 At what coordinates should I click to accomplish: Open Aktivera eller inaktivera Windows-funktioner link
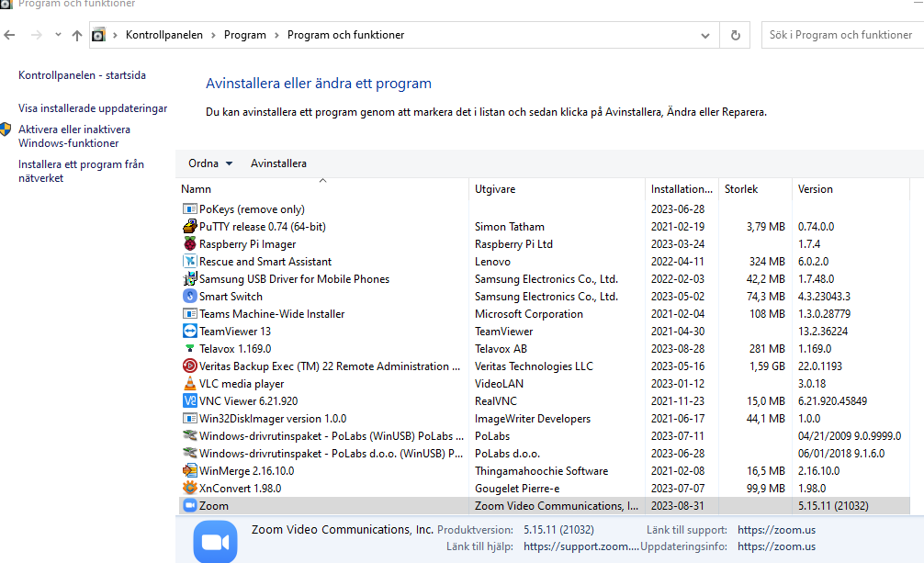coord(74,136)
